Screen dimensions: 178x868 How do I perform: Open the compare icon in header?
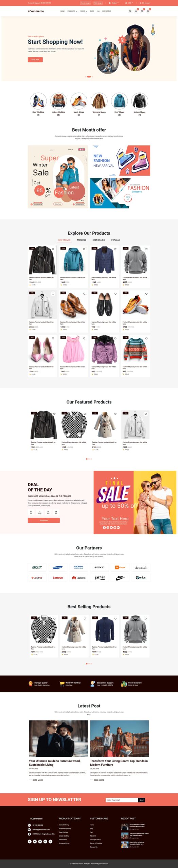136,11
